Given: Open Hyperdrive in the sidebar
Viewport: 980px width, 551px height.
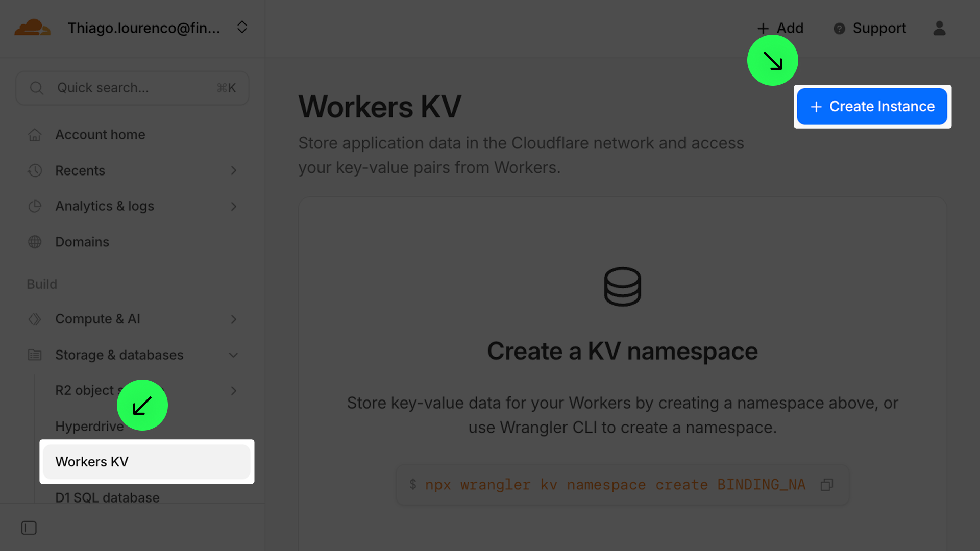Looking at the screenshot, I should [x=89, y=427].
